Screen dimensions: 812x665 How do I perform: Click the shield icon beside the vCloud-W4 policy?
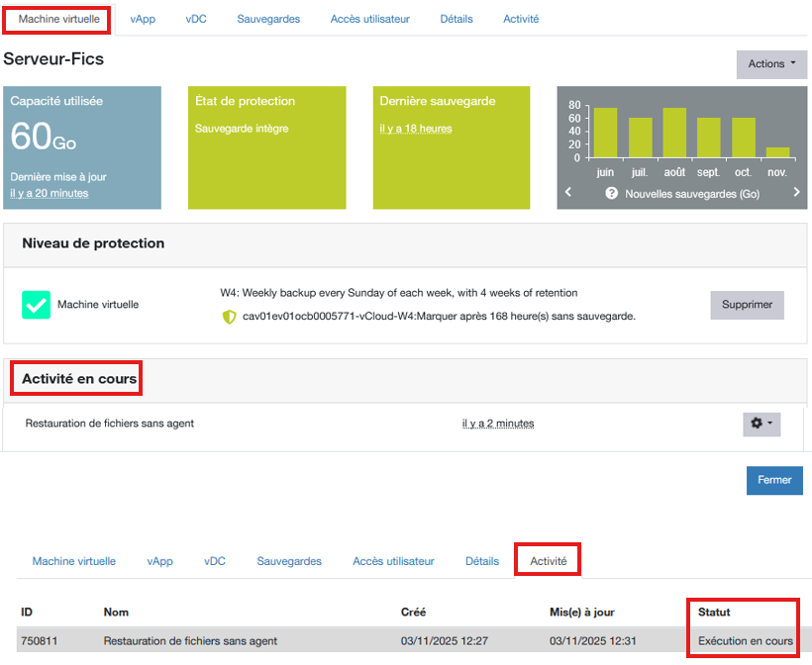pos(230,317)
